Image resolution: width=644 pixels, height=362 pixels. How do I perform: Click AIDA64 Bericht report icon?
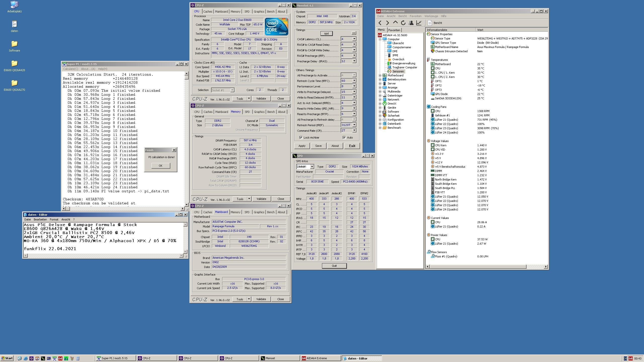point(430,23)
